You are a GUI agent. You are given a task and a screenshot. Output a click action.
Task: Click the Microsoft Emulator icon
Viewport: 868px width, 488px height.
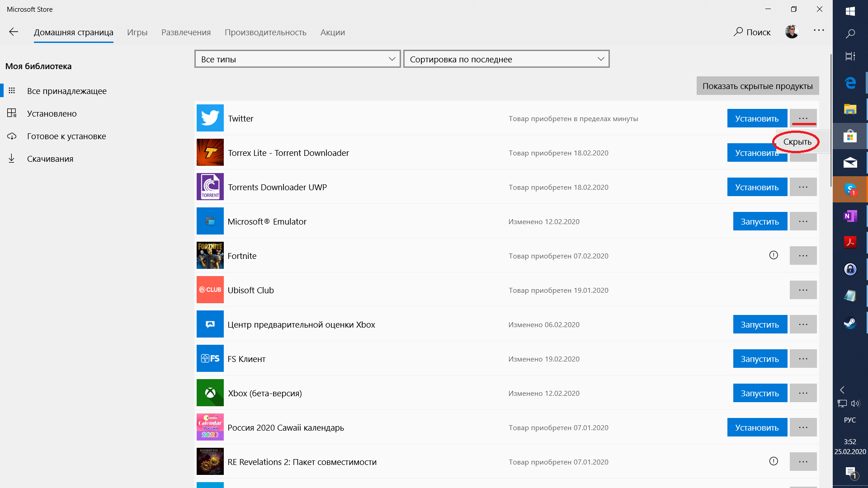click(210, 221)
